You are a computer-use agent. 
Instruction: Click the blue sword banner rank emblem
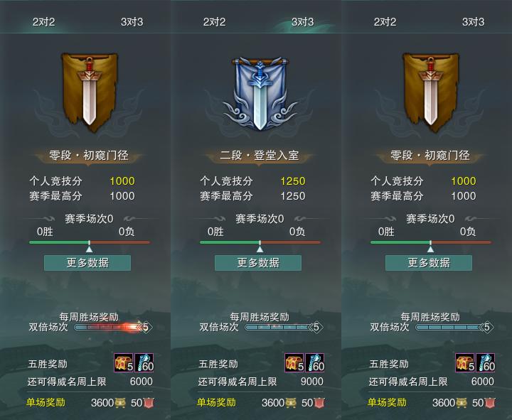click(x=260, y=94)
